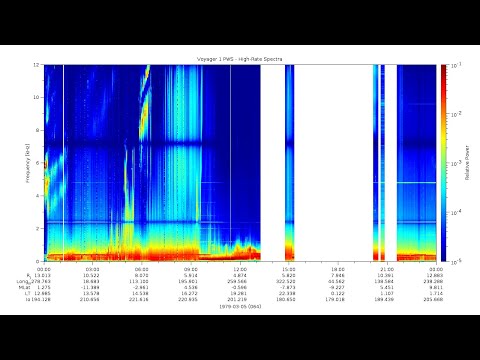Click the radial distance value 7.846

(x=338, y=275)
